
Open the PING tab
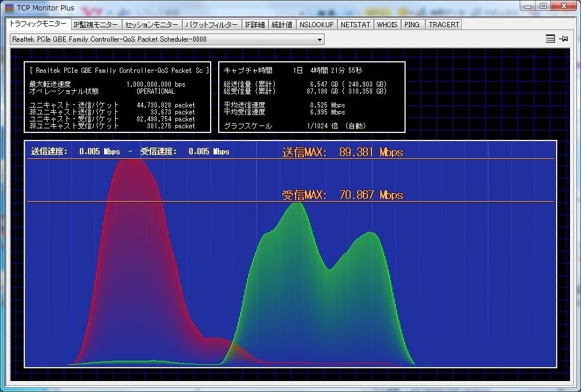point(412,25)
